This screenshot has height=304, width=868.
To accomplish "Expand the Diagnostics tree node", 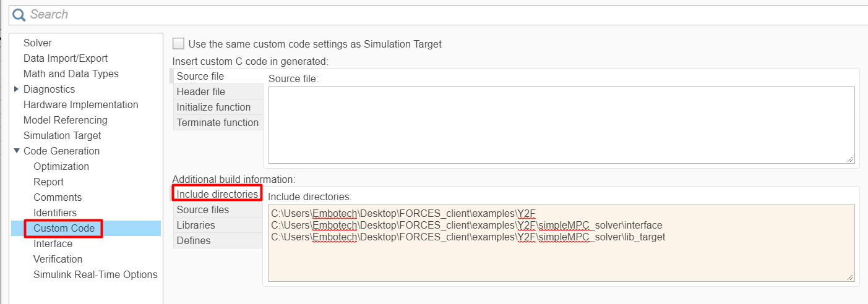I will coord(16,89).
